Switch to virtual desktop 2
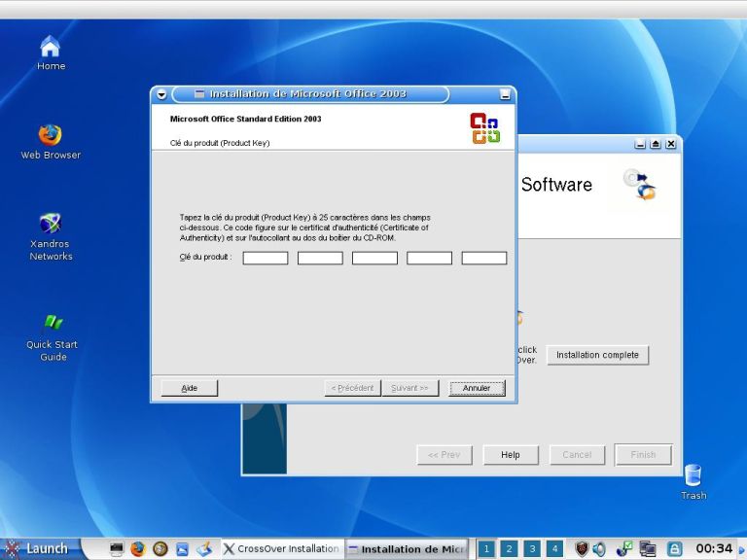 [510, 549]
